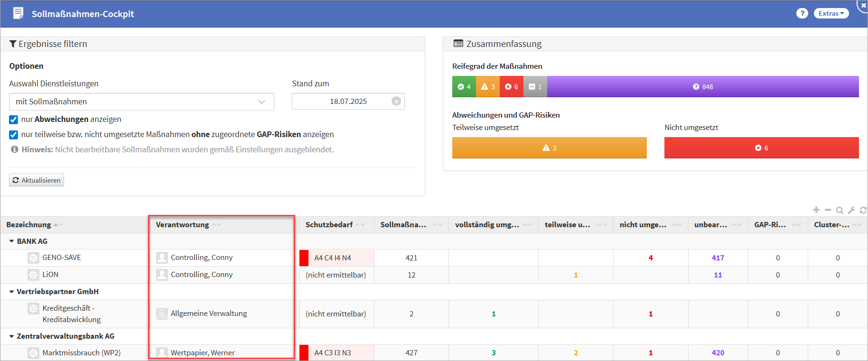
Task: Click vollständig umgesetzt value 3 for Marktmissbrauch
Action: 494,353
